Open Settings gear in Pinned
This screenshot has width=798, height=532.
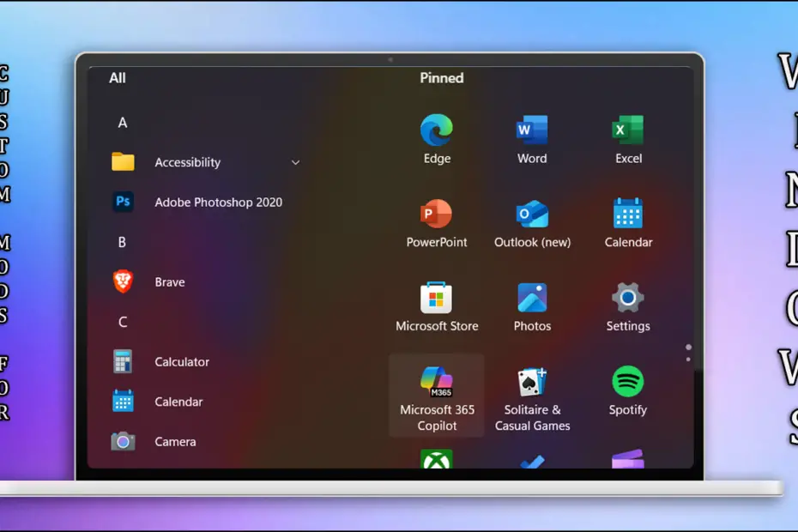point(628,307)
